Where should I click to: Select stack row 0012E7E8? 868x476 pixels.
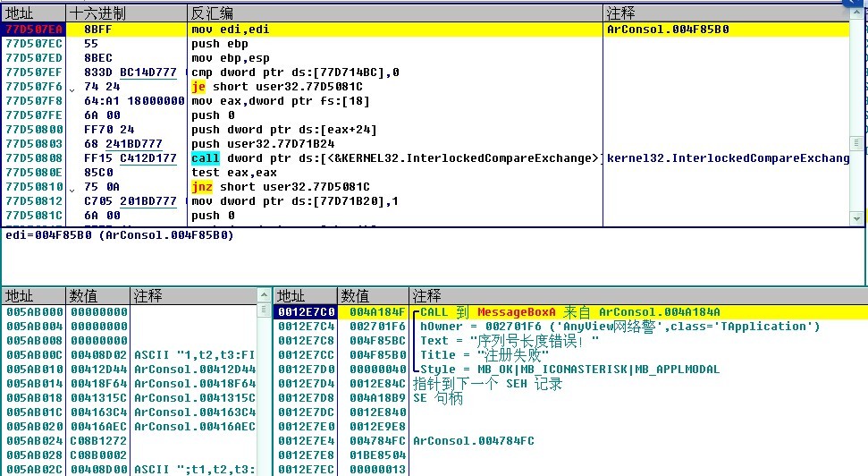point(570,455)
